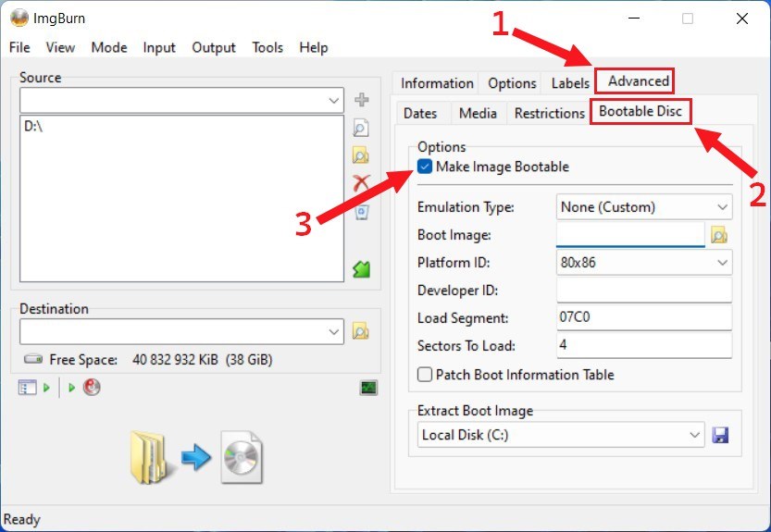Browse for destination file icon
Screen dimensions: 771x532
pyautogui.click(x=361, y=331)
